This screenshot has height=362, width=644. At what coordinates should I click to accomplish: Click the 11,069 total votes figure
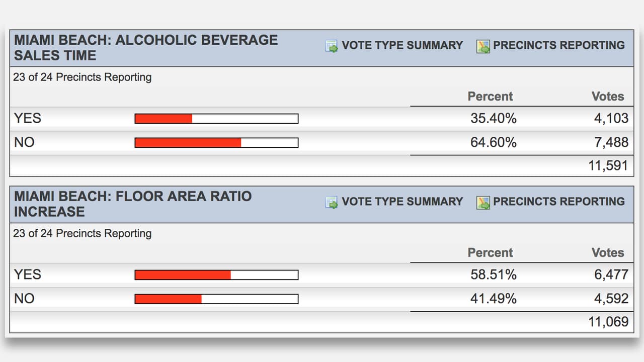[608, 322]
